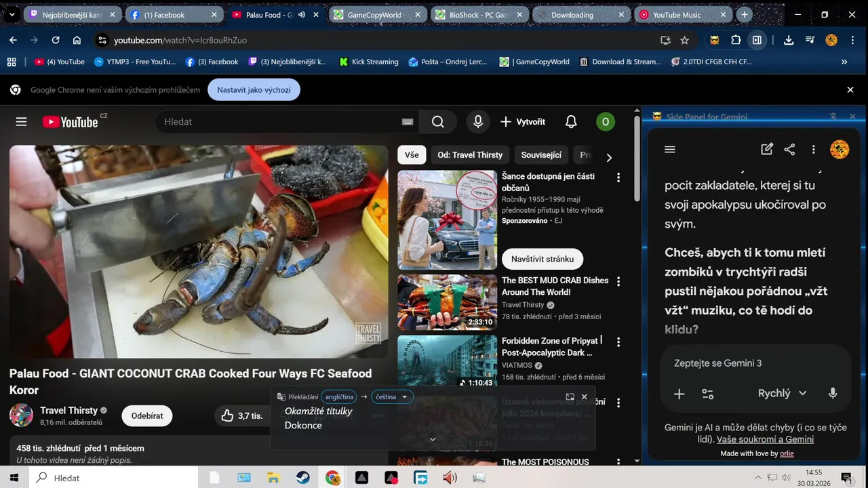Open the Kick Streaming bookmark
Screen dimensions: 868x488
(x=368, y=62)
